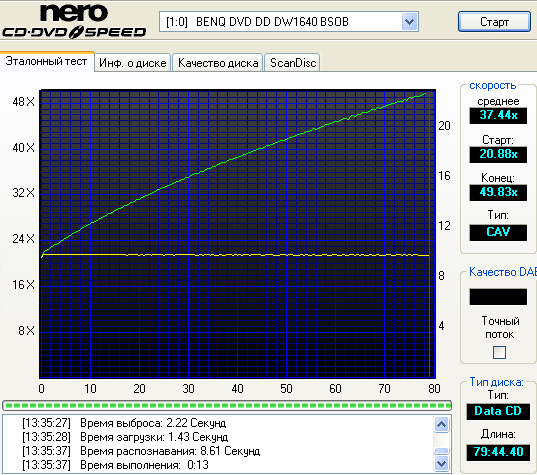Click the red end marker line on the graph

click(x=429, y=234)
